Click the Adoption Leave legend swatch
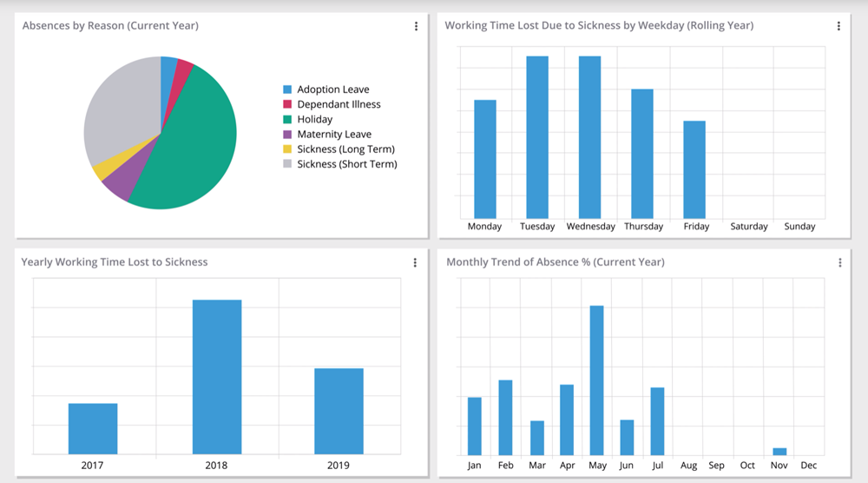The image size is (868, 483). pyautogui.click(x=287, y=89)
